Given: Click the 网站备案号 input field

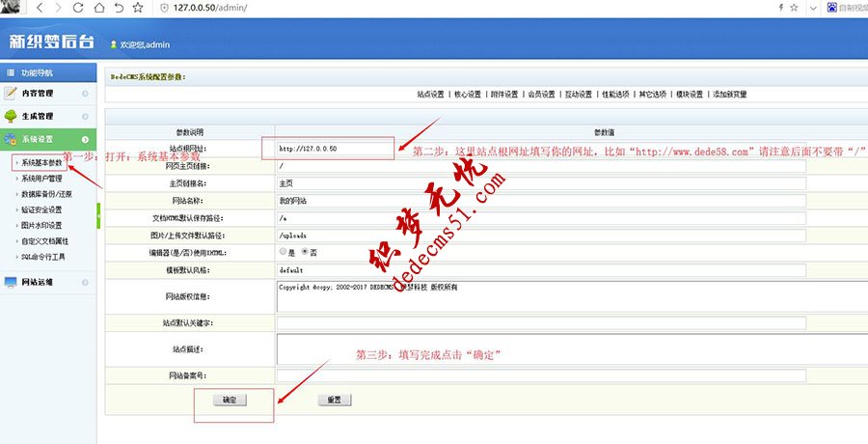Looking at the screenshot, I should [541, 375].
